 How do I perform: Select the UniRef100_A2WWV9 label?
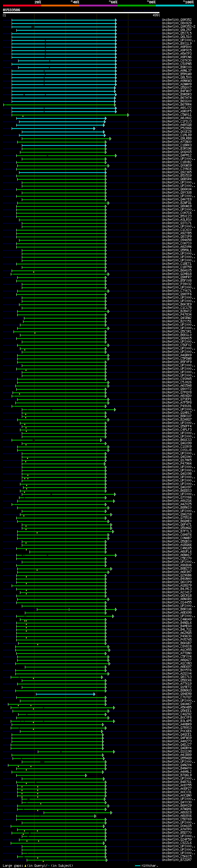coord(177,84)
